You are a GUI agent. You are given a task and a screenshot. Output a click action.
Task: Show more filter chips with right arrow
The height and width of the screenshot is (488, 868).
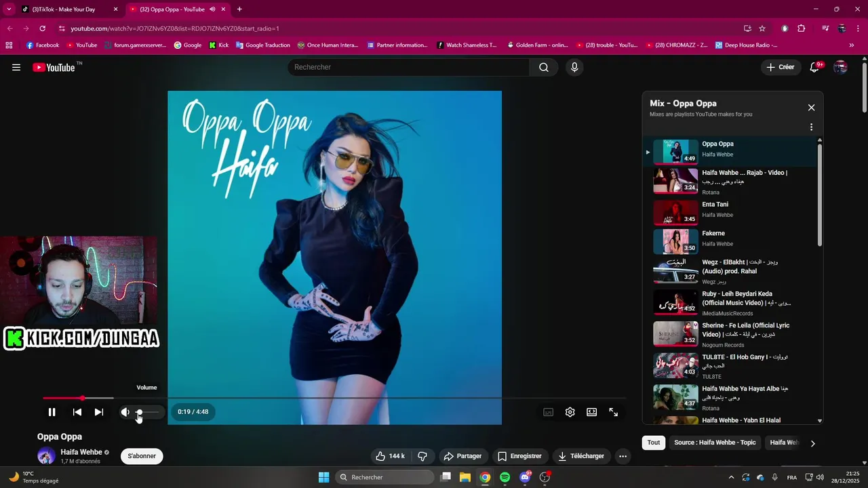(x=812, y=443)
